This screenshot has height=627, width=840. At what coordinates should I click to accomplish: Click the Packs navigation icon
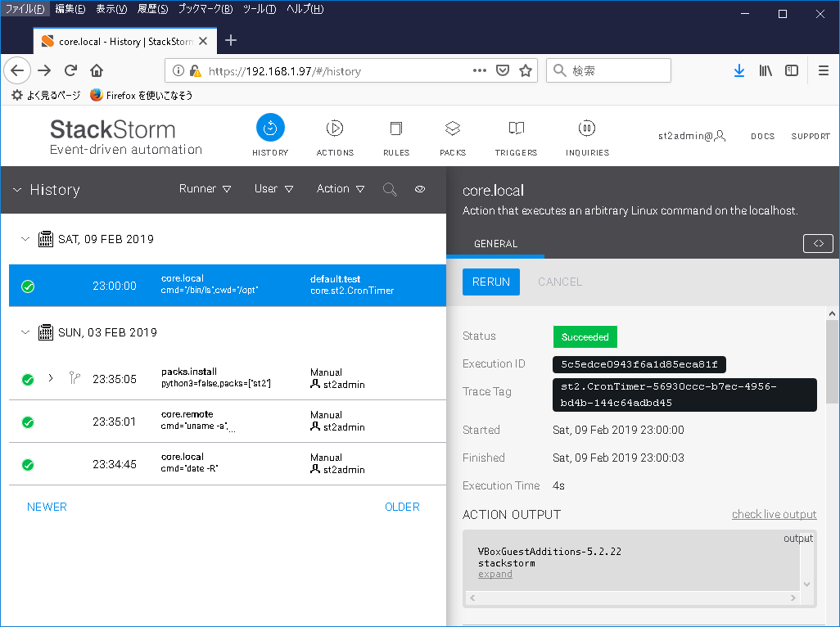tap(453, 127)
